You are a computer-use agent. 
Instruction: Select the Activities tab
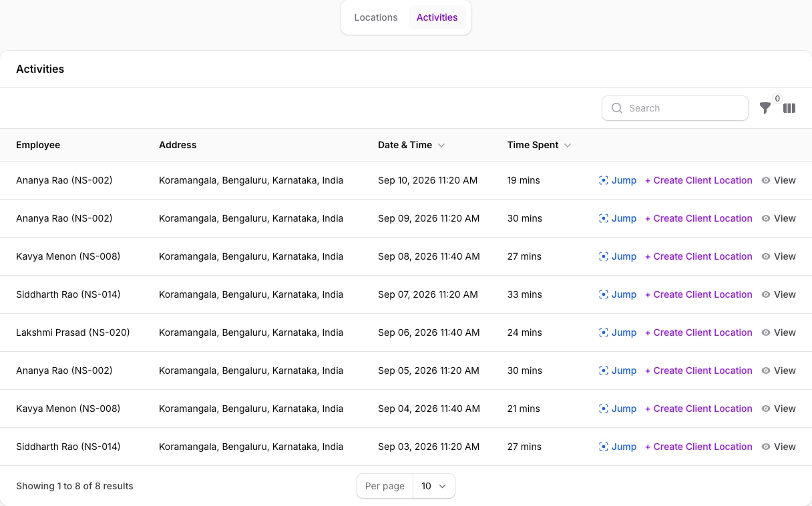437,17
